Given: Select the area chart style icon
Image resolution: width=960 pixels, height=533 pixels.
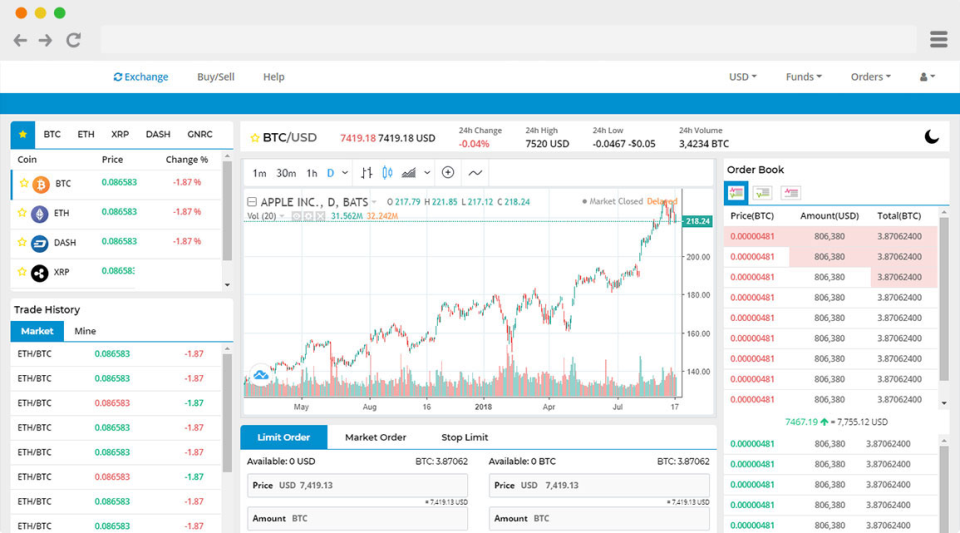Looking at the screenshot, I should (408, 173).
